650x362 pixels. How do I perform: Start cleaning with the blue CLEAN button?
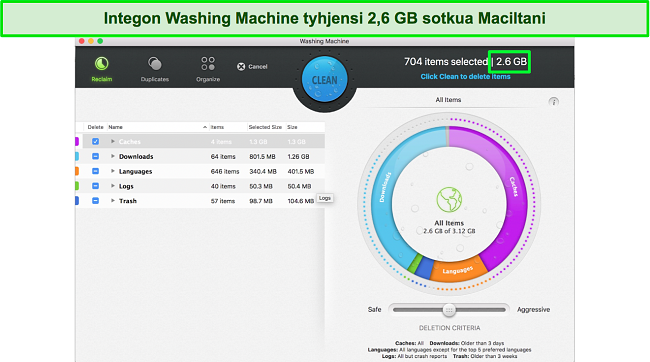tap(325, 80)
